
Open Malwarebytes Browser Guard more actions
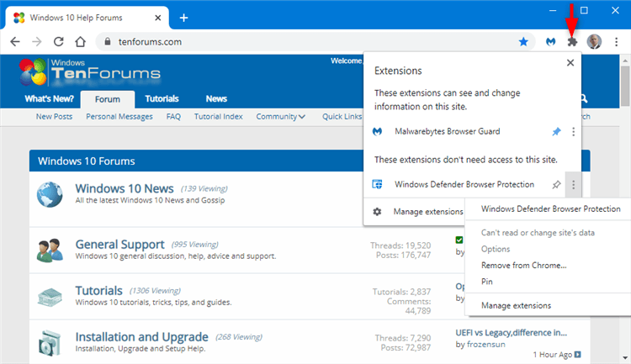click(x=574, y=131)
